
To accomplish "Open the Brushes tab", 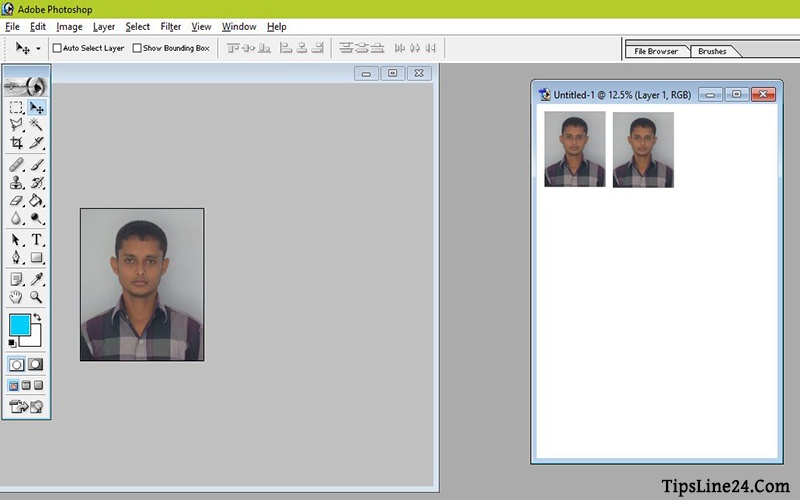I will (712, 51).
